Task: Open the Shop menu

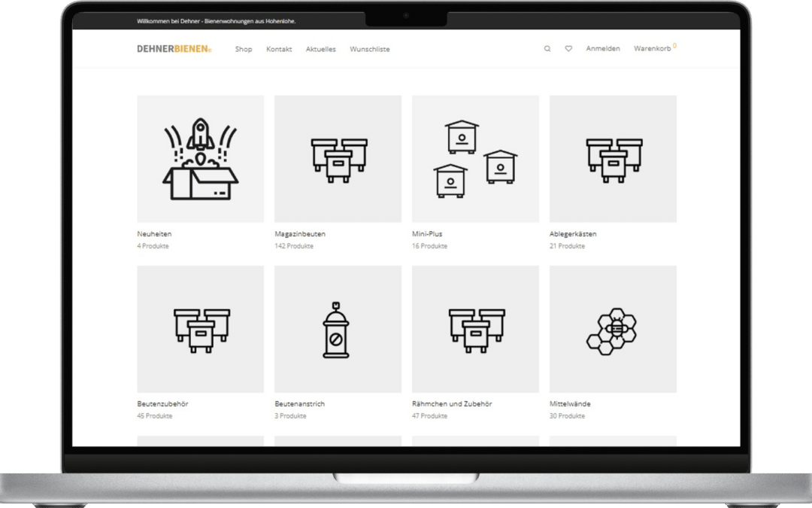Action: pyautogui.click(x=244, y=49)
